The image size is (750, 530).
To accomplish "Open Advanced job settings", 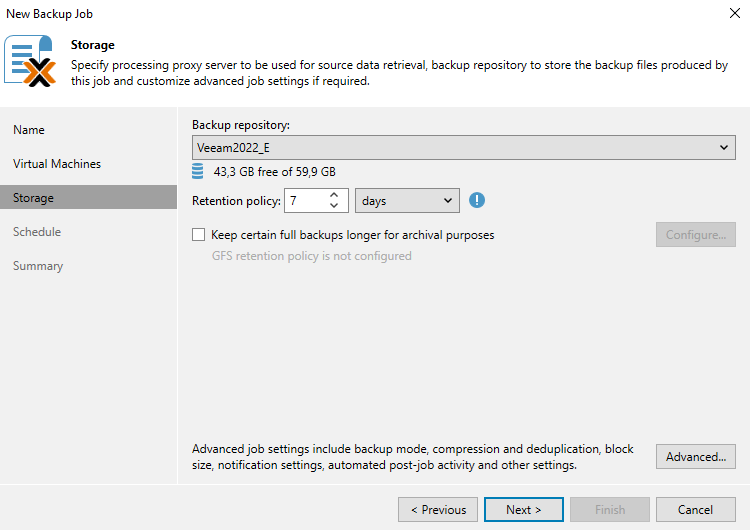I will 695,456.
